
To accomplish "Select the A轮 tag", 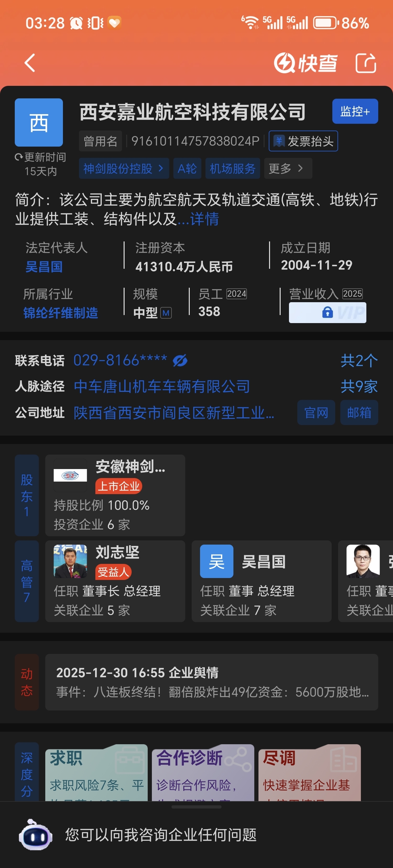I will point(187,168).
